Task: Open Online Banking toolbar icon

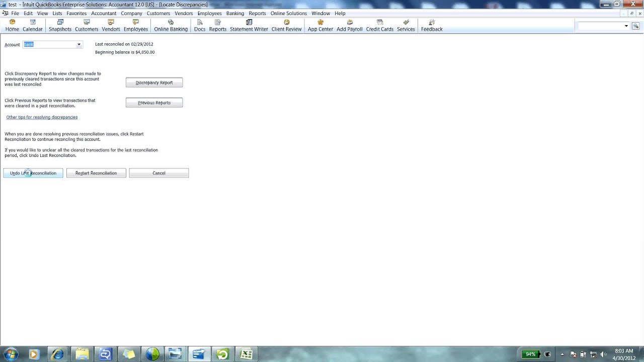Action: tap(171, 26)
